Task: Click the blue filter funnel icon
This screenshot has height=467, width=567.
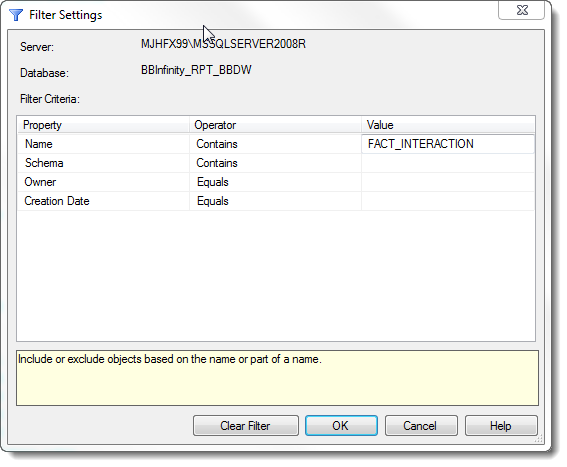Action: (16, 15)
